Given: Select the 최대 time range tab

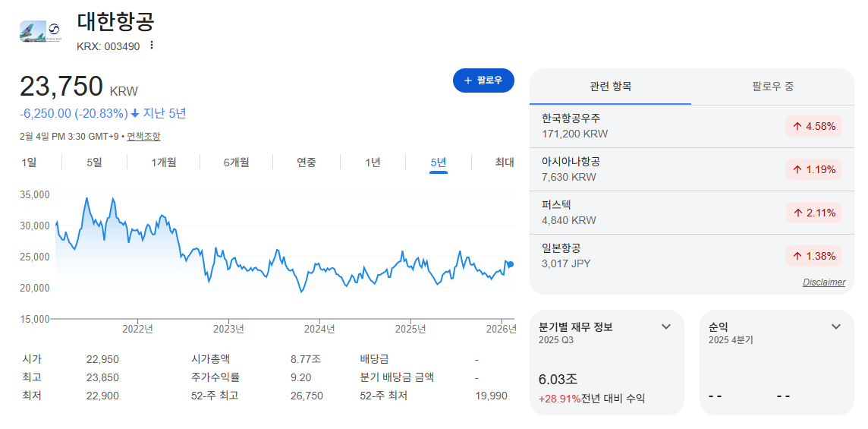Looking at the screenshot, I should coord(505,162).
